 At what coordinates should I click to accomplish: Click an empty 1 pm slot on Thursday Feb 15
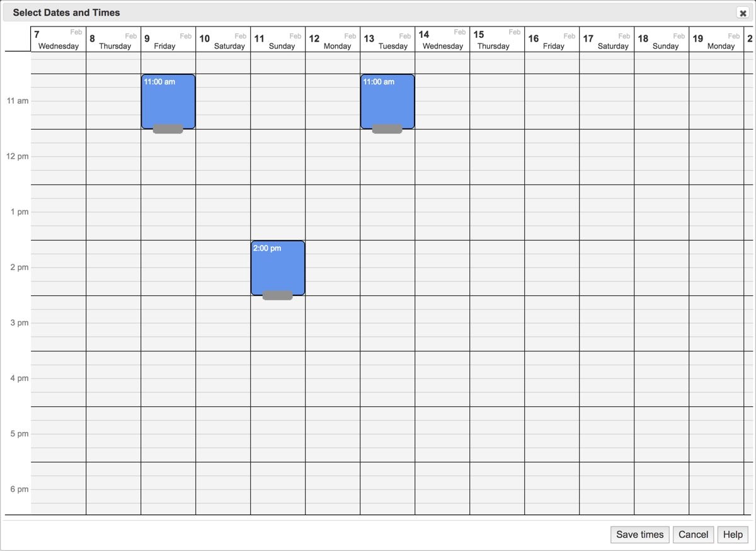click(x=497, y=212)
